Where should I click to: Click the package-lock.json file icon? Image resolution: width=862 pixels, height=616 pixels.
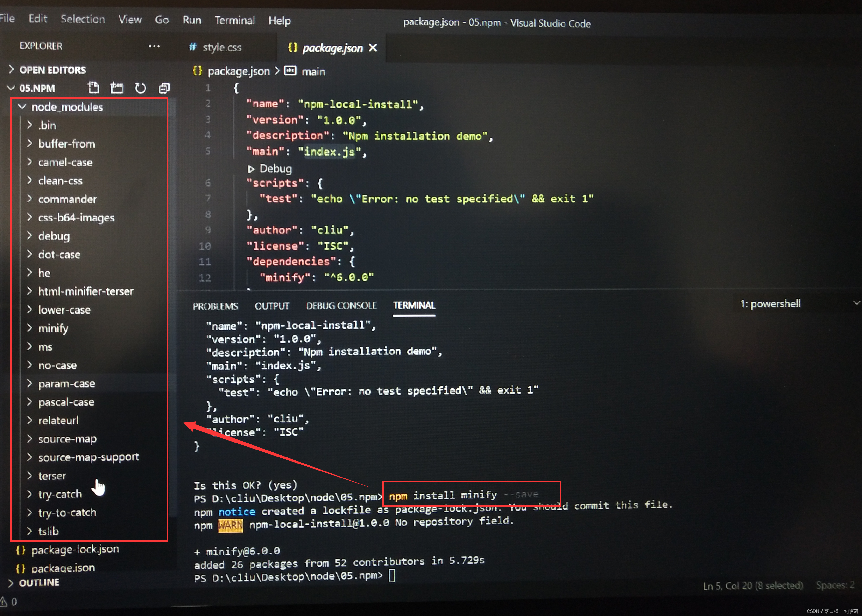pyautogui.click(x=21, y=550)
